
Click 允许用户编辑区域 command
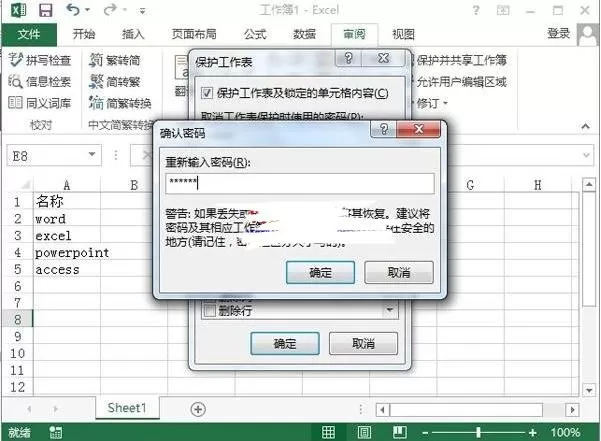click(x=460, y=81)
